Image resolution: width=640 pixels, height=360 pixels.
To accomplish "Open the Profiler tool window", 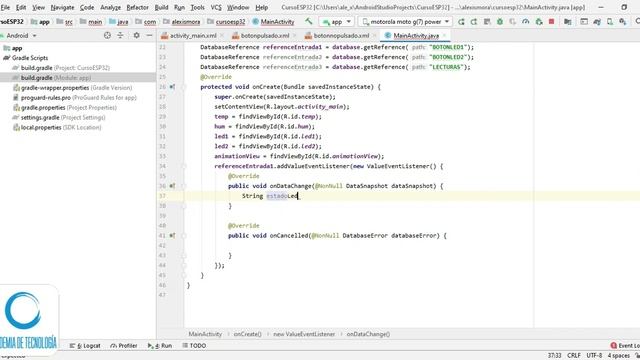I will pos(124,346).
